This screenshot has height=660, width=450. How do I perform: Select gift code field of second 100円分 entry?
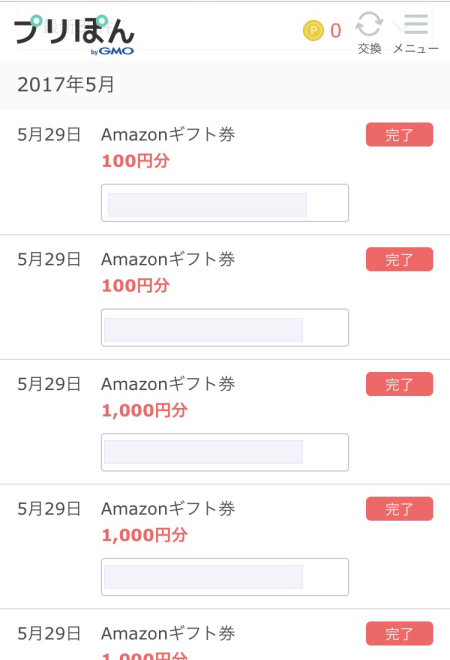(225, 327)
